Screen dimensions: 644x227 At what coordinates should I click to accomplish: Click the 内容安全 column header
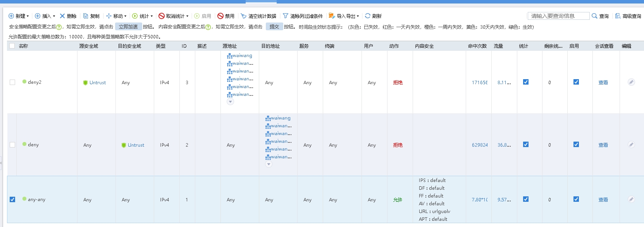point(424,46)
